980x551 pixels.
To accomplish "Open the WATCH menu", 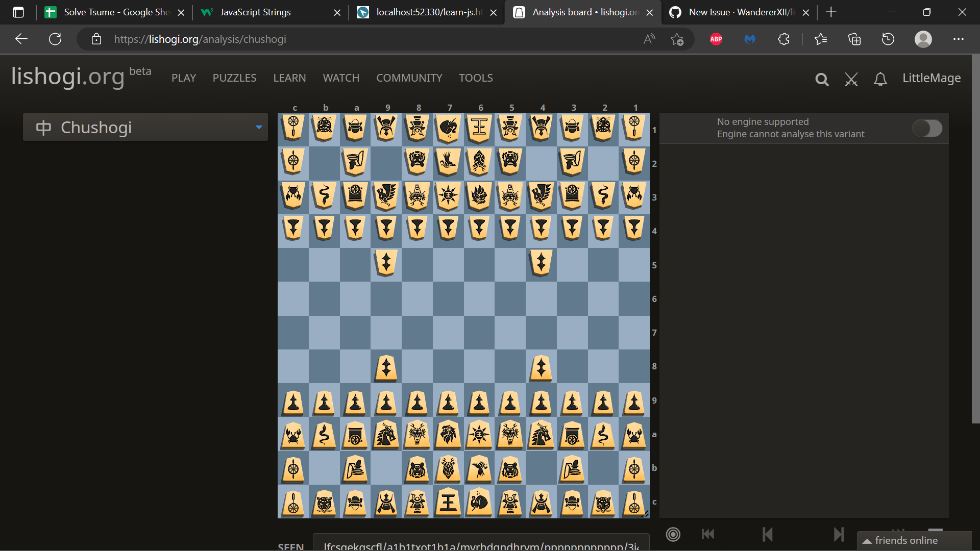I will pos(341,78).
